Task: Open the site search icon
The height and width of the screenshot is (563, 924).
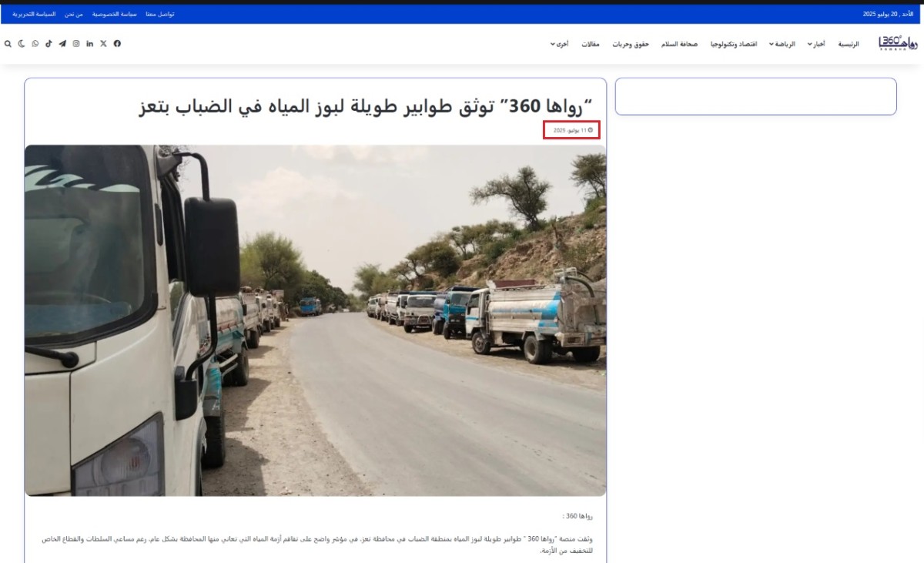Action: click(x=8, y=44)
